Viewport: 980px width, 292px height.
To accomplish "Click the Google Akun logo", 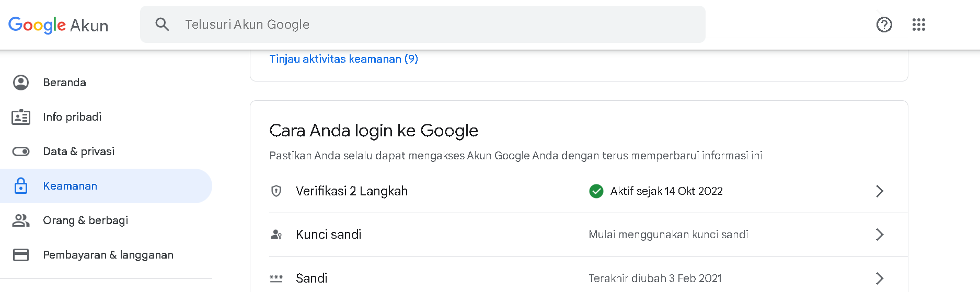I will coord(58,25).
